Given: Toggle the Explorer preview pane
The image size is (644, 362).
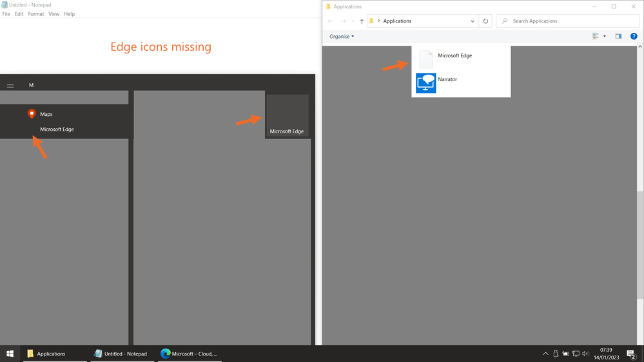Looking at the screenshot, I should [618, 37].
